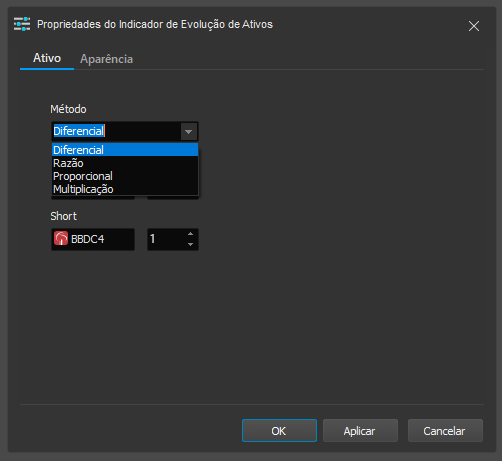Click the Método label
The width and height of the screenshot is (502, 461).
68,109
